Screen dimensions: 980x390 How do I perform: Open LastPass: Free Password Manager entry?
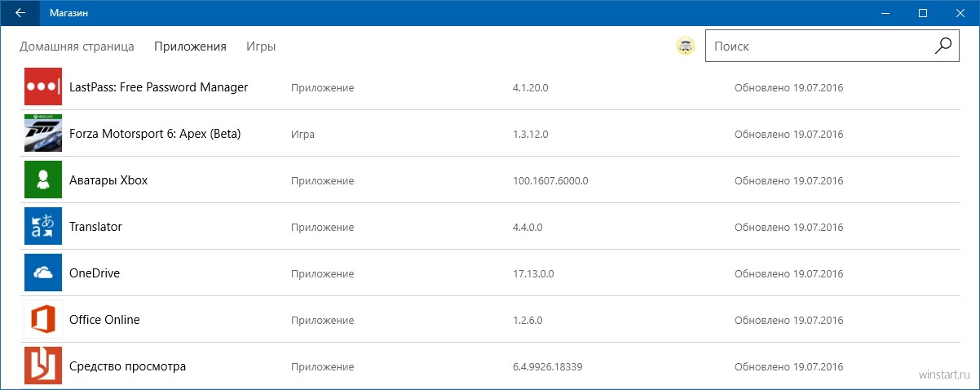[159, 86]
